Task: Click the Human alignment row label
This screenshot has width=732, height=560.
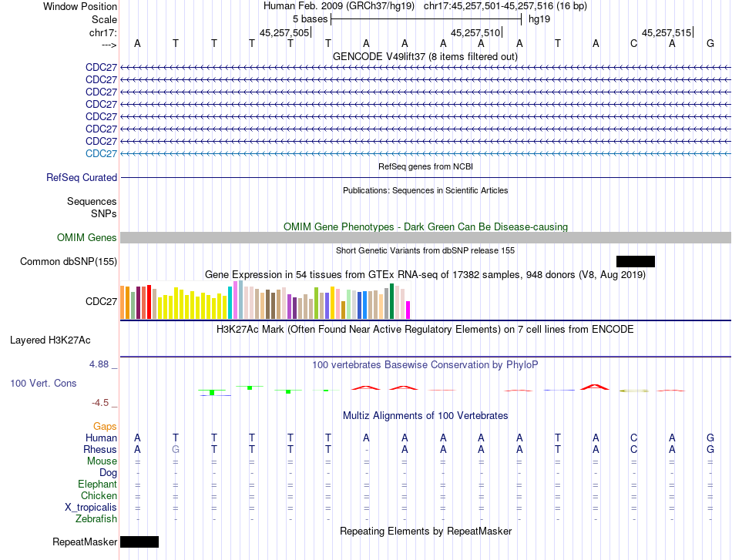Action: [101, 438]
